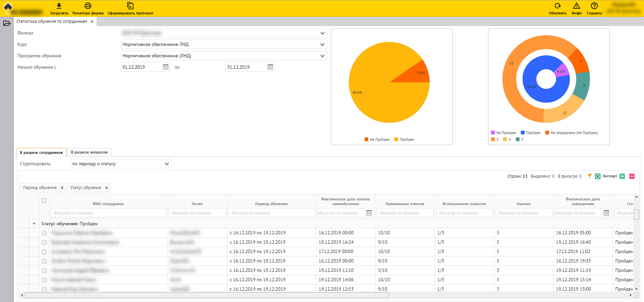Open Справка help icon
Image resolution: width=644 pixels, height=302 pixels.
pos(594,6)
